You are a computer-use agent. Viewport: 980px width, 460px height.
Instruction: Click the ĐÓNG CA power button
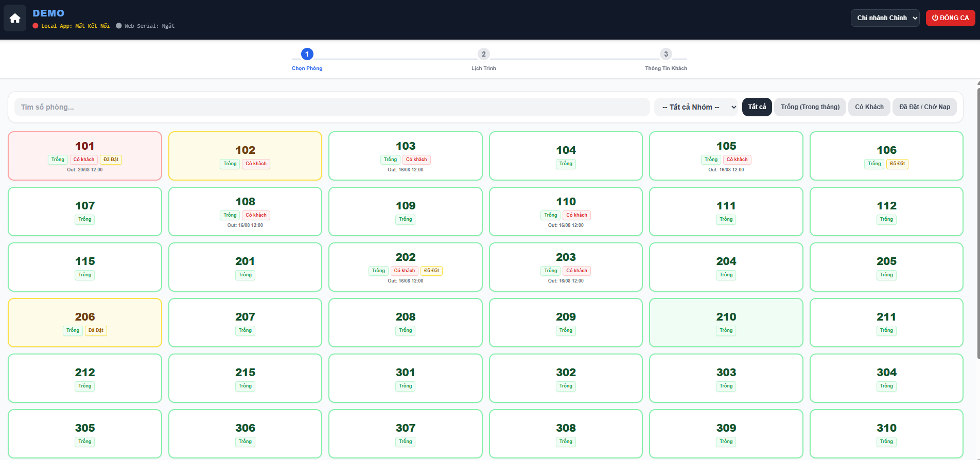(x=950, y=18)
